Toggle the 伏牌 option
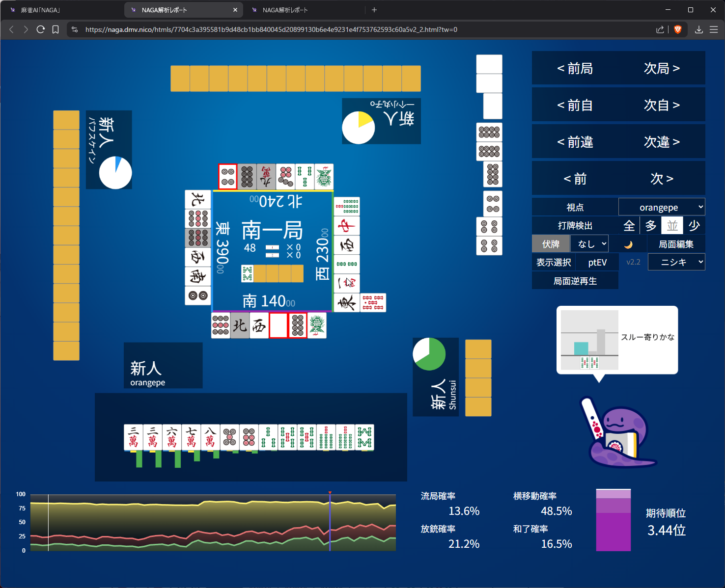The image size is (725, 588). tap(551, 244)
